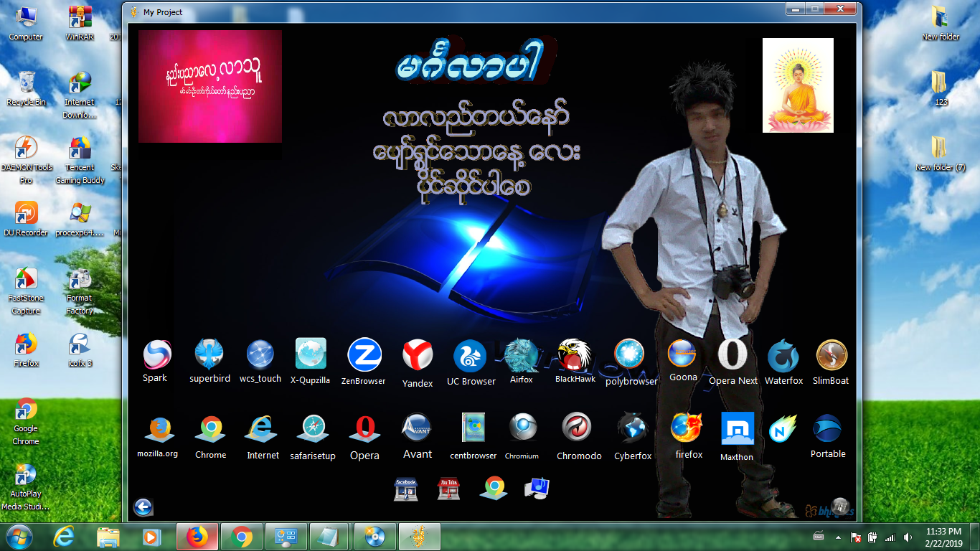Image resolution: width=980 pixels, height=551 pixels.
Task: Click the Goona browser icon
Action: coord(682,353)
